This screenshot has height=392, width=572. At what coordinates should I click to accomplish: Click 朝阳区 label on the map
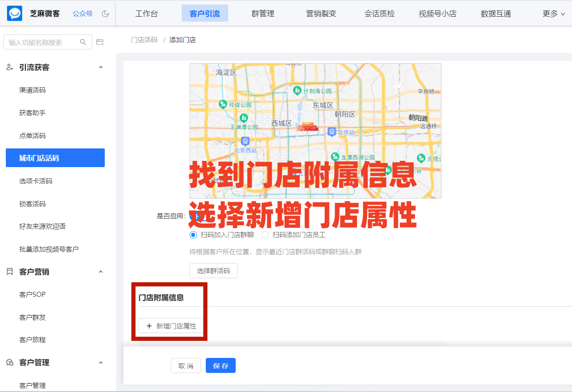(x=345, y=114)
